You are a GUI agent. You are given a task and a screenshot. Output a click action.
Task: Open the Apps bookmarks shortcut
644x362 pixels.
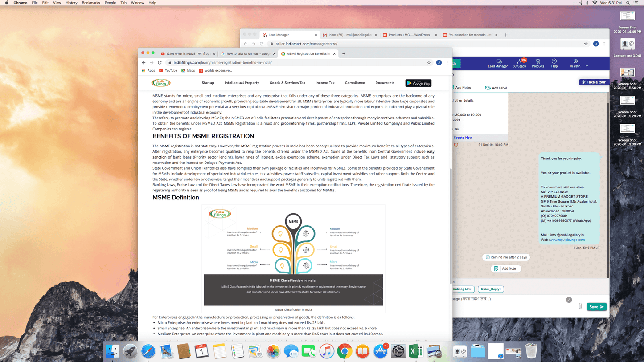pos(148,70)
